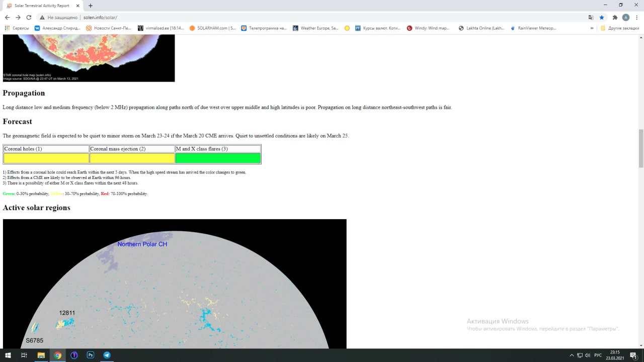Show the not-secure site info warning
This screenshot has height=362, width=644.
coord(59,17)
